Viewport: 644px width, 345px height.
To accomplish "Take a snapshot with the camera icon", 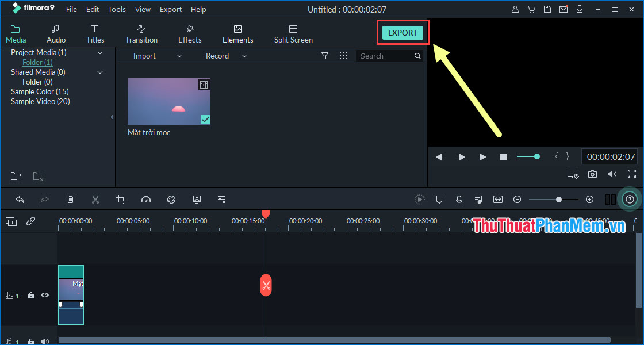I will click(592, 174).
